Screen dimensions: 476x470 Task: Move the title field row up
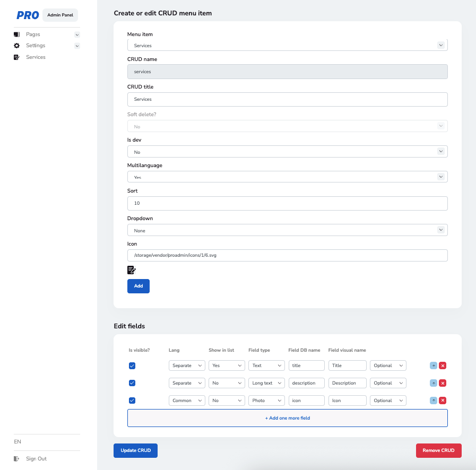pyautogui.click(x=433, y=365)
